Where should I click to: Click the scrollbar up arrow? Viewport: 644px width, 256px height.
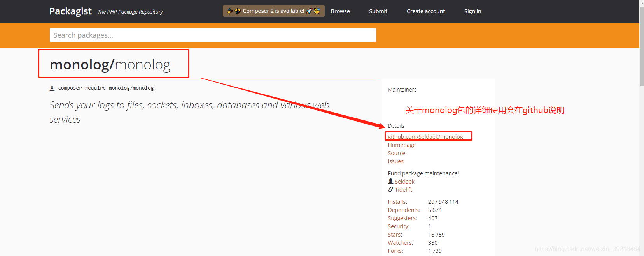click(642, 2)
